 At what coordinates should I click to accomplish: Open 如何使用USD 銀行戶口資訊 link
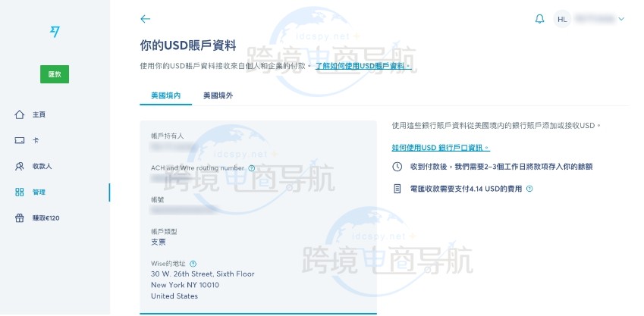(441, 148)
